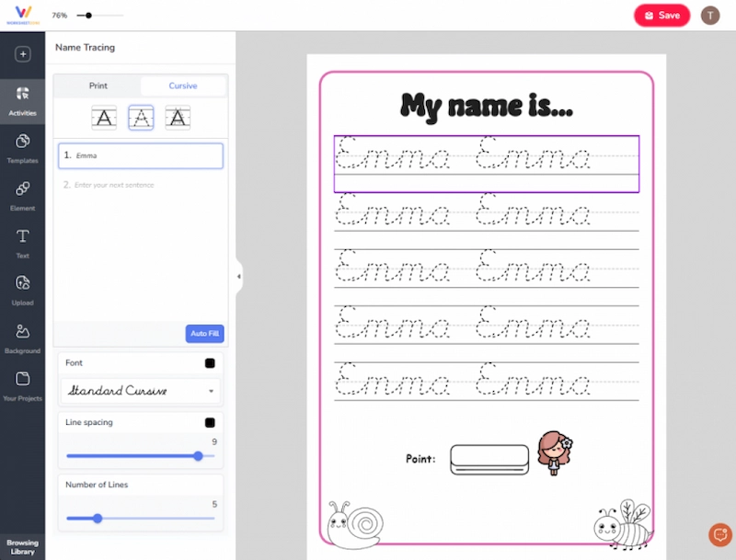736x560 pixels.
Task: Switch to the Print tab
Action: [x=98, y=85]
